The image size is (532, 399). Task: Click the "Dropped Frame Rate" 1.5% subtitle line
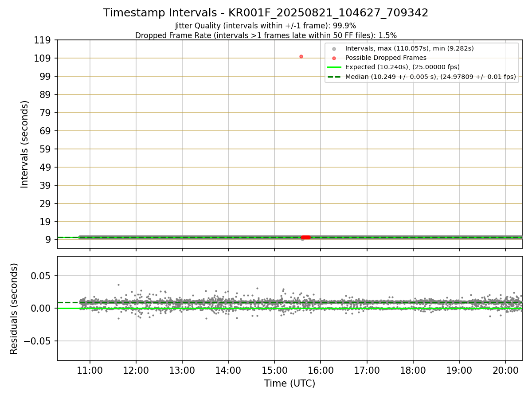point(266,35)
